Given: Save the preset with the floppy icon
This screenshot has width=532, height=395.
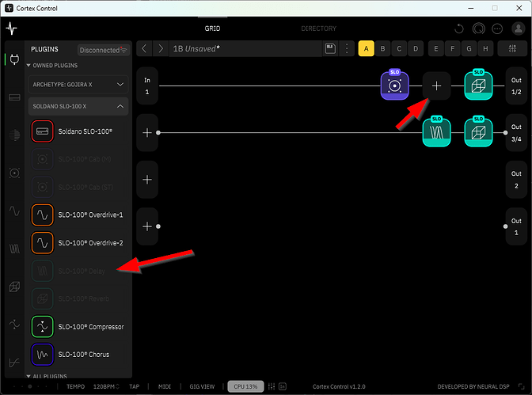Looking at the screenshot, I should (x=330, y=48).
